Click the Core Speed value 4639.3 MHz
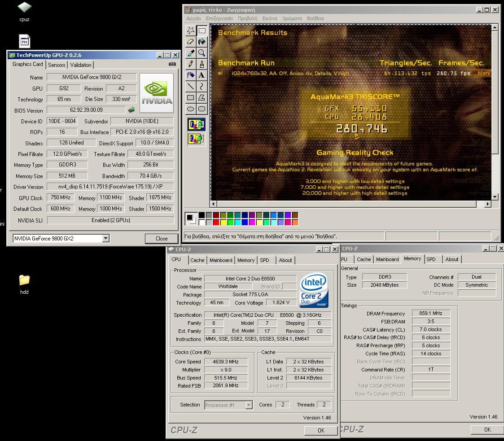This screenshot has width=504, height=441. (x=226, y=362)
